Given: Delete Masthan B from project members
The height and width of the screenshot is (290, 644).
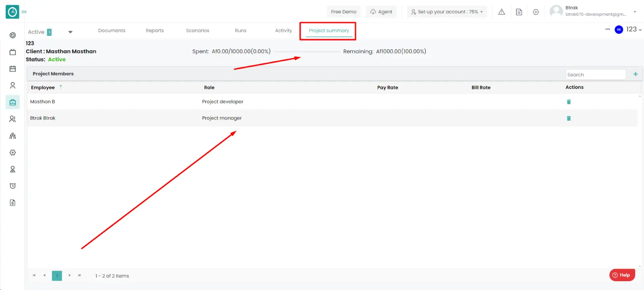Looking at the screenshot, I should point(569,102).
